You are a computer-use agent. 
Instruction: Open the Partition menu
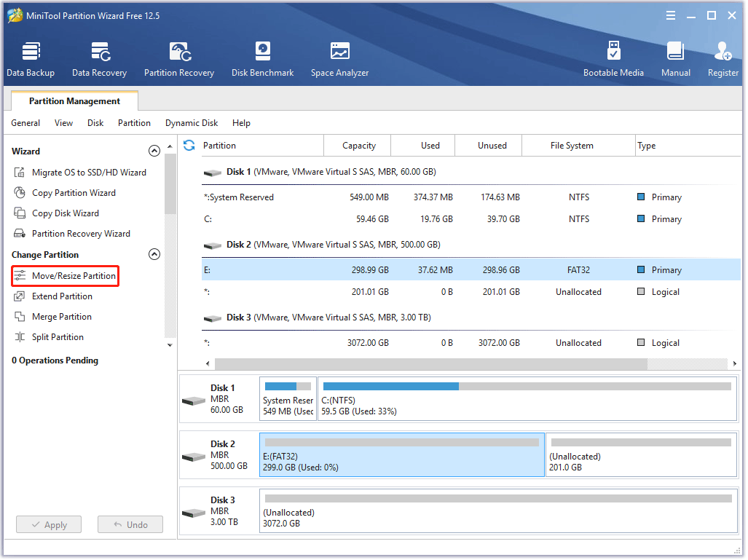(x=135, y=123)
